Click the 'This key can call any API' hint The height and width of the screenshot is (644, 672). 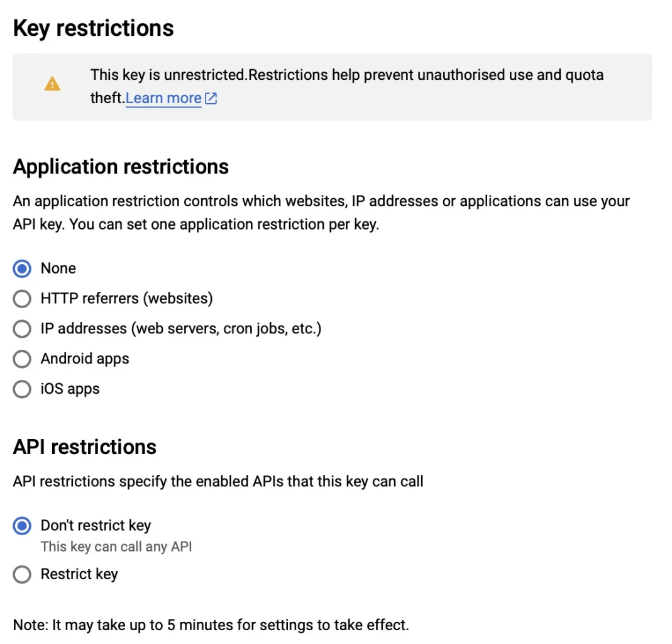[116, 547]
